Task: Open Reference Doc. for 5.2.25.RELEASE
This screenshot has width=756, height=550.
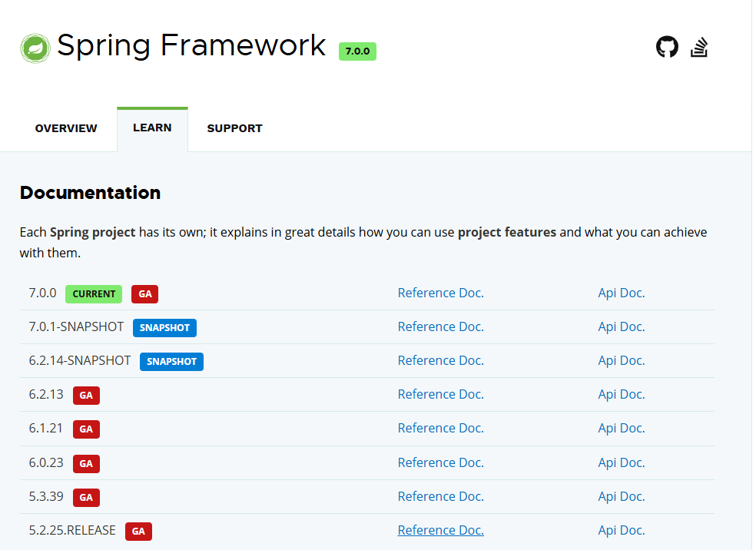Action: [x=441, y=530]
